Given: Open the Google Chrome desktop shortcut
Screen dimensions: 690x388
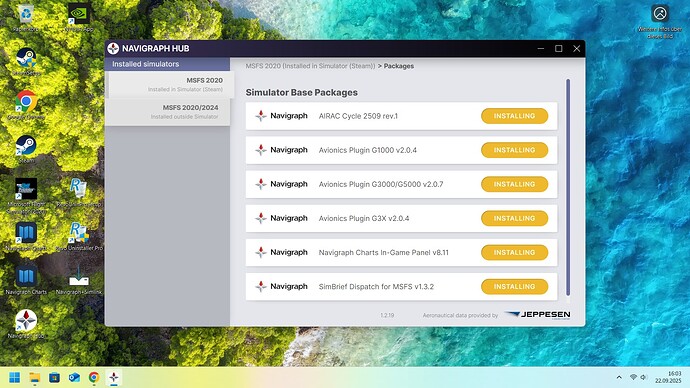Looking at the screenshot, I should pos(26,106).
